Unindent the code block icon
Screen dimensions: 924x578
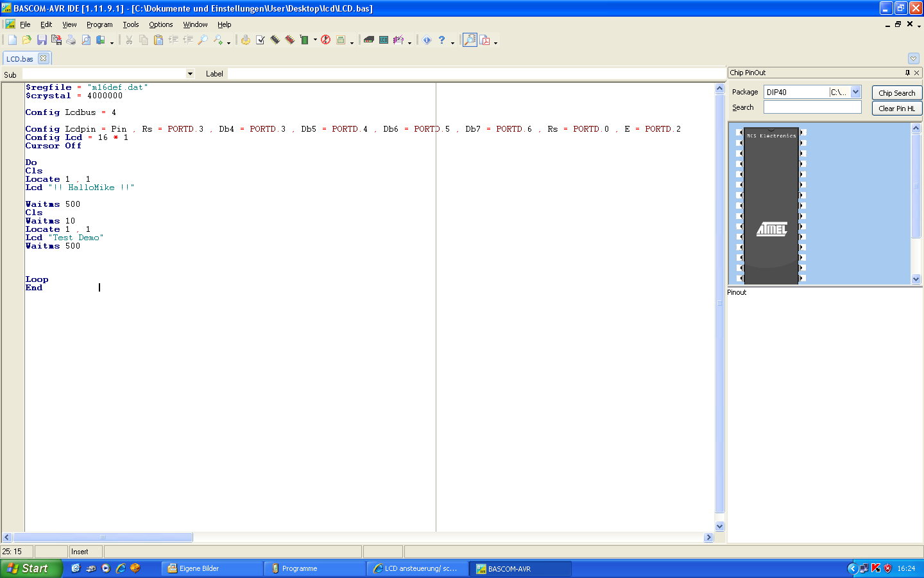(188, 40)
